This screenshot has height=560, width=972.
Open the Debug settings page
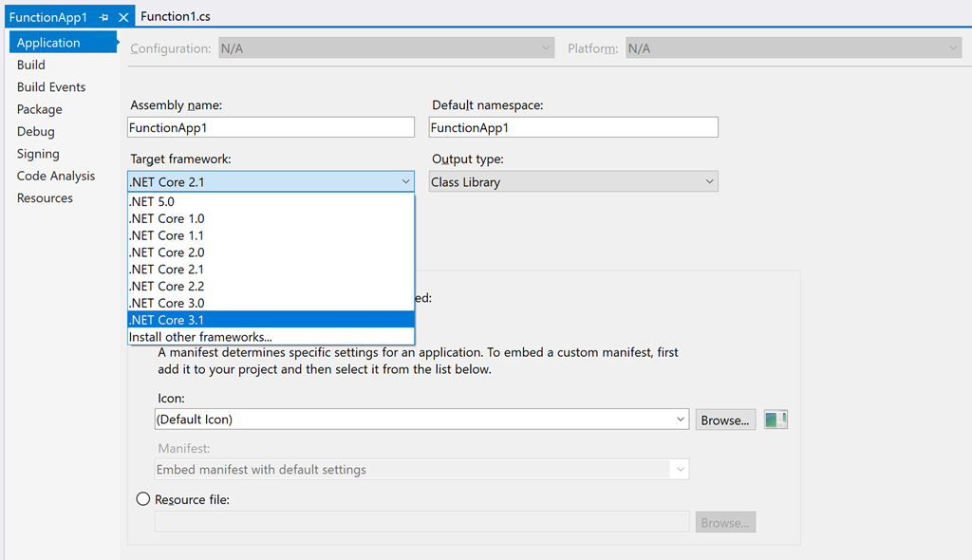pyautogui.click(x=36, y=132)
